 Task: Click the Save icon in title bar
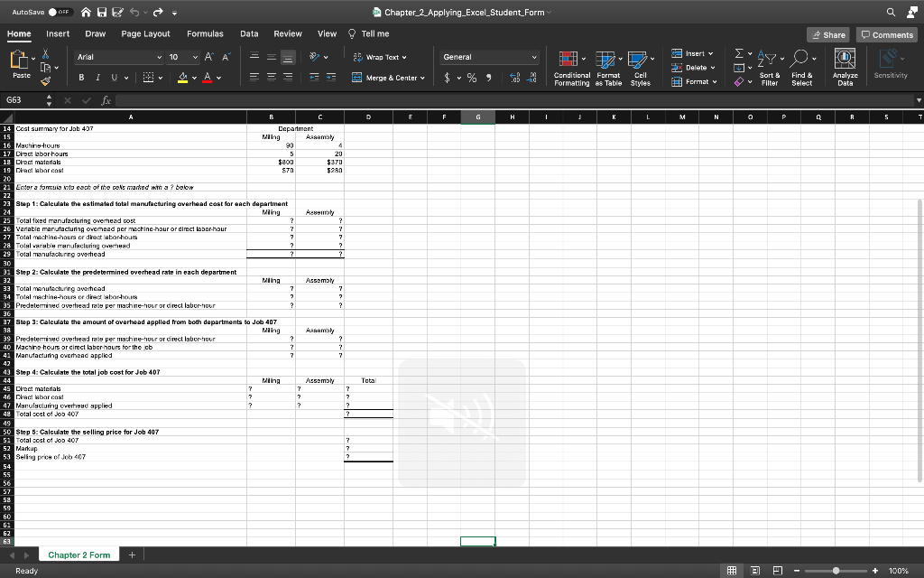click(x=102, y=12)
